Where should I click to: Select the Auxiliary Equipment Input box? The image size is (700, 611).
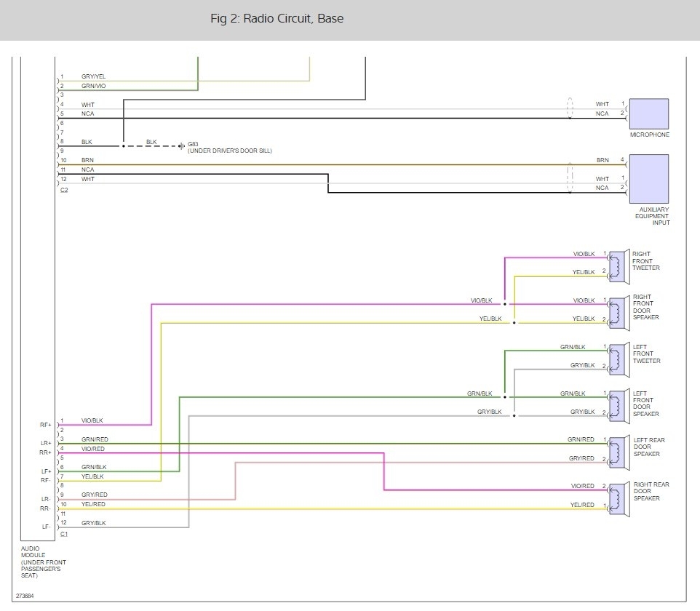[648, 178]
